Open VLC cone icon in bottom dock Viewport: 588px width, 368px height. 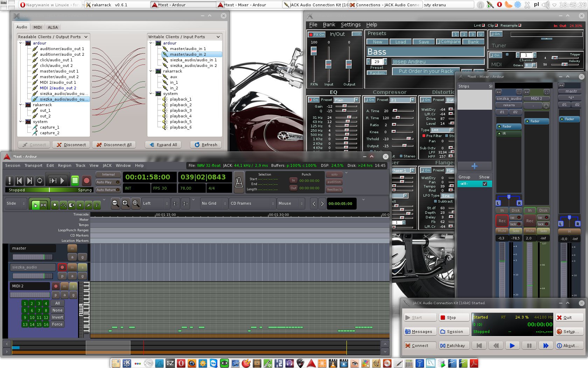pyautogui.click(x=333, y=363)
